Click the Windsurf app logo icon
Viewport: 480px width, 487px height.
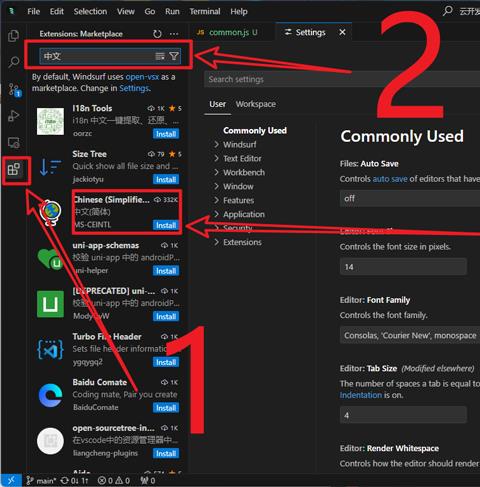point(12,11)
